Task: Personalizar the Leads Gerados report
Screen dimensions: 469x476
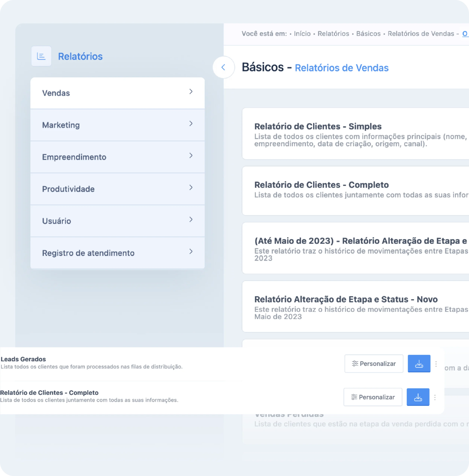Action: [x=374, y=363]
